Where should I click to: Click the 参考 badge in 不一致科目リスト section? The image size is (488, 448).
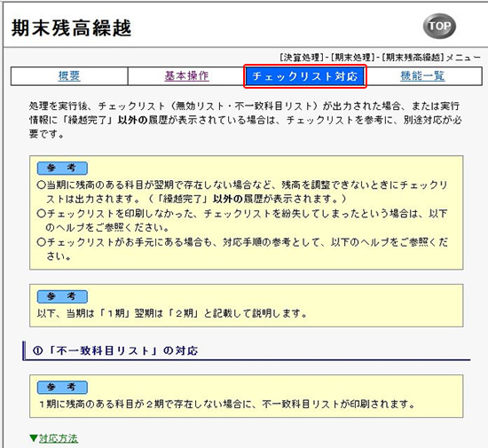pos(62,388)
